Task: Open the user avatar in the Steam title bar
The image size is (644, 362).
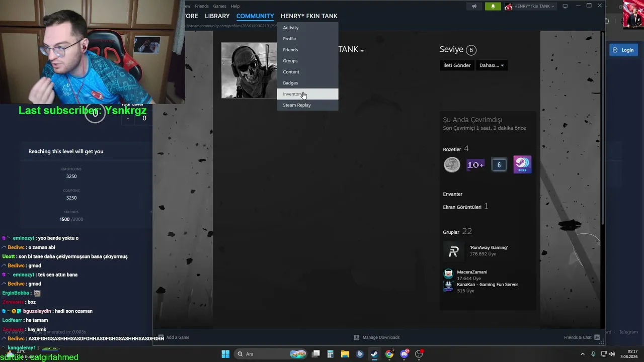Action: [508, 7]
